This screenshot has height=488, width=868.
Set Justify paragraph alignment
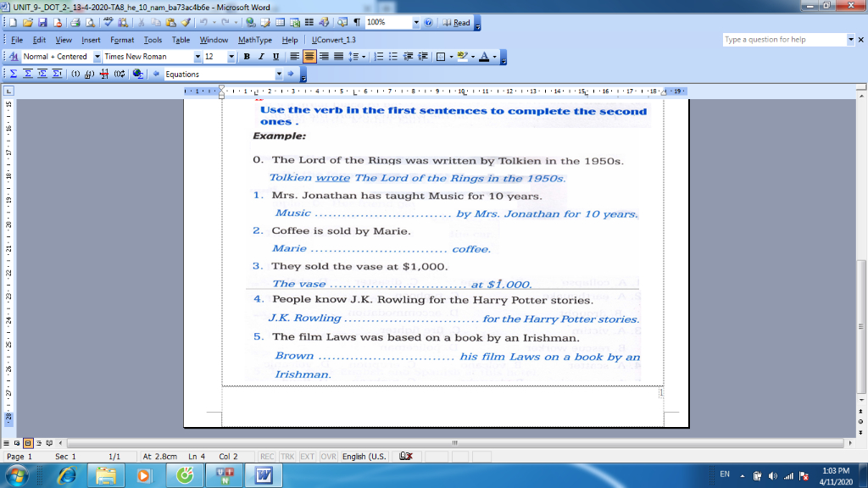(338, 57)
